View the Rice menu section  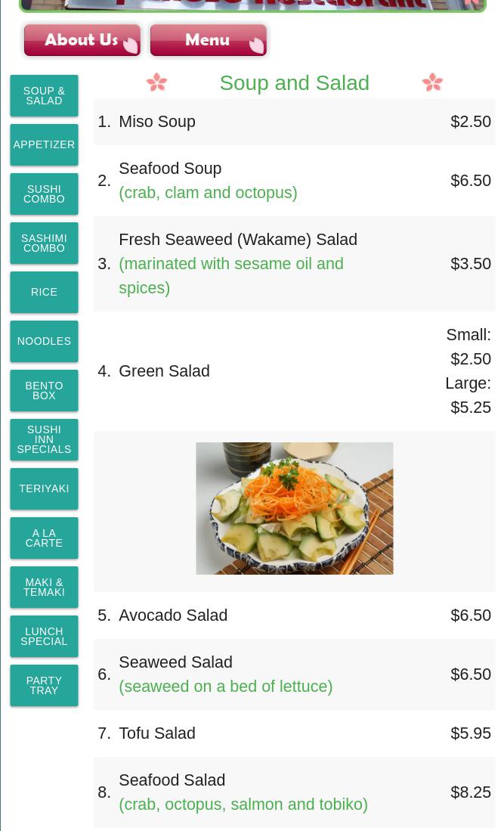[44, 292]
